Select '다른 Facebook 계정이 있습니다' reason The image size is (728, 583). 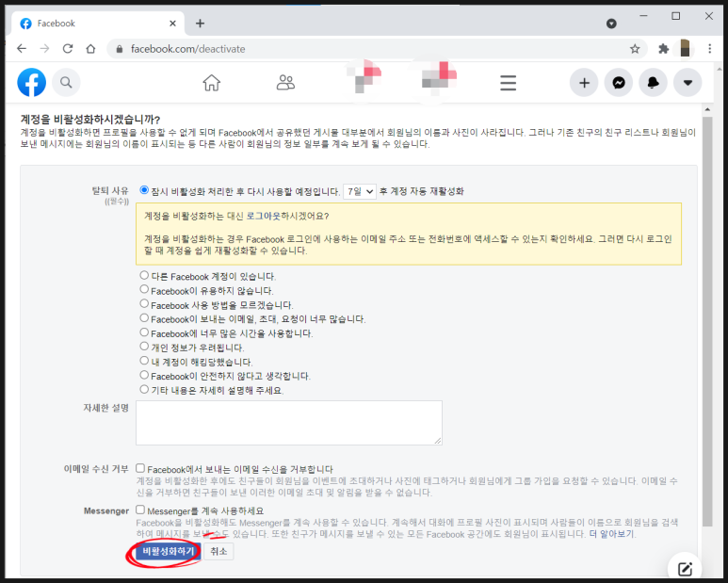pos(144,275)
